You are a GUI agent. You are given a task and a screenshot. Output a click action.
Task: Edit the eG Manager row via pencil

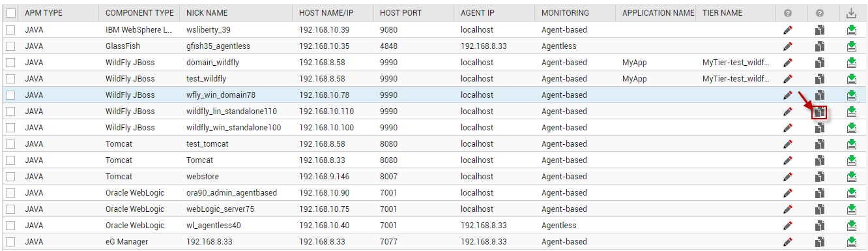[x=787, y=242]
